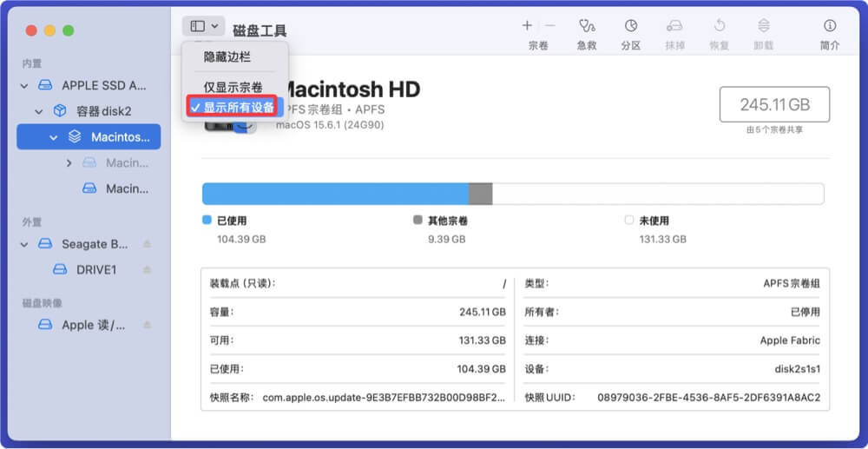Click the APFS 宗卷组 type value

point(791,283)
